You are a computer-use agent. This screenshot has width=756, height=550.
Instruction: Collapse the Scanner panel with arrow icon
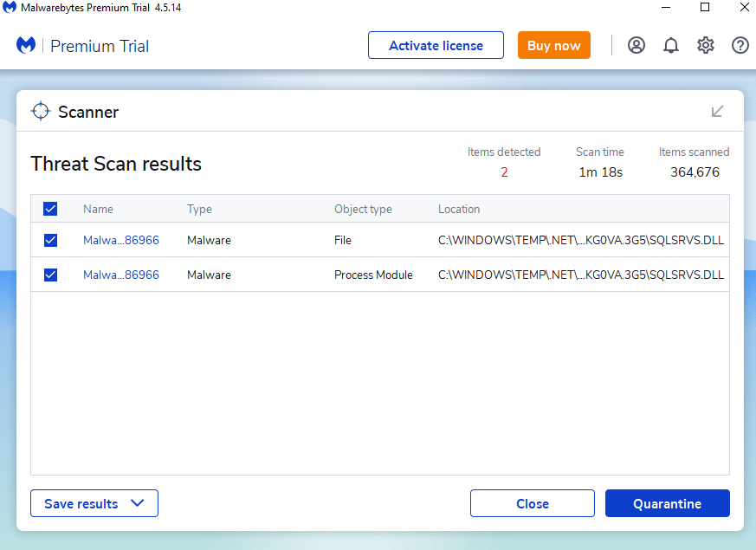pyautogui.click(x=717, y=112)
